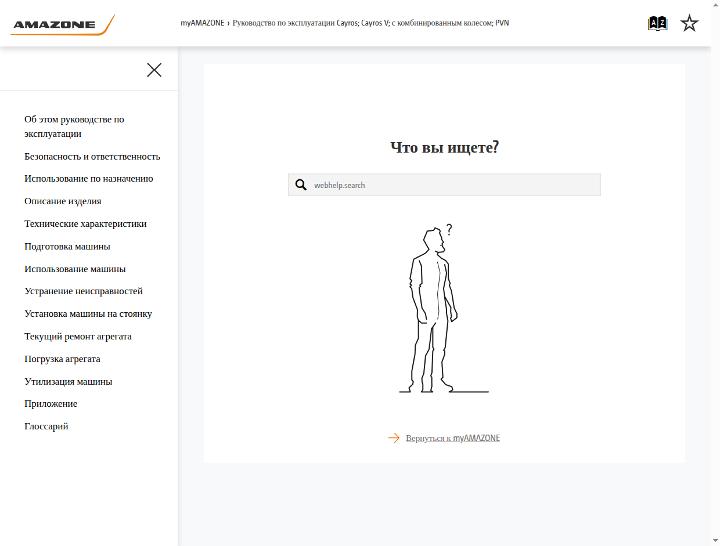Click scrollbar down arrow at bottom right
This screenshot has height=546, width=720.
point(715,541)
